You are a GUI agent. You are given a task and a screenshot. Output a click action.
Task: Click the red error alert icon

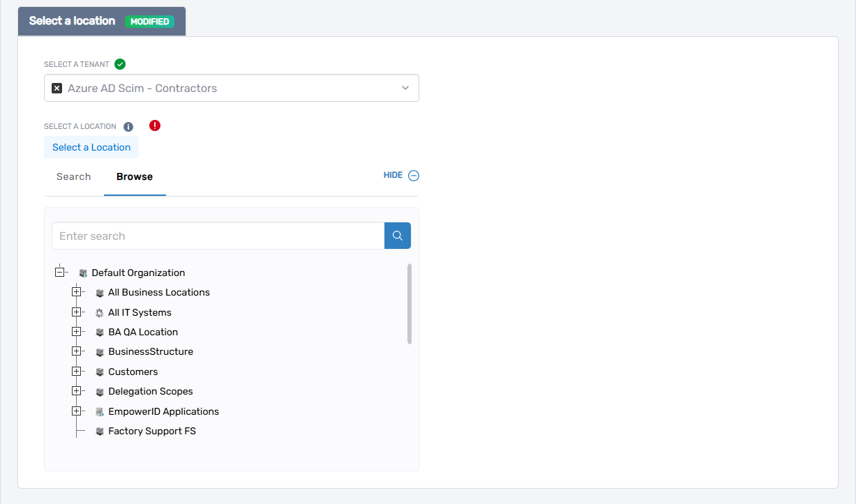tap(154, 125)
